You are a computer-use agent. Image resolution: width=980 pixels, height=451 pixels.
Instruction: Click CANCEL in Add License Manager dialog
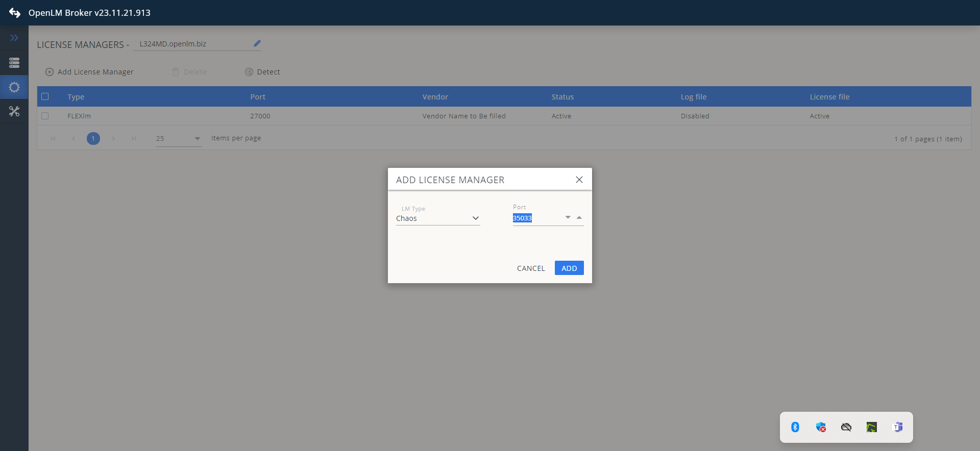coord(531,268)
